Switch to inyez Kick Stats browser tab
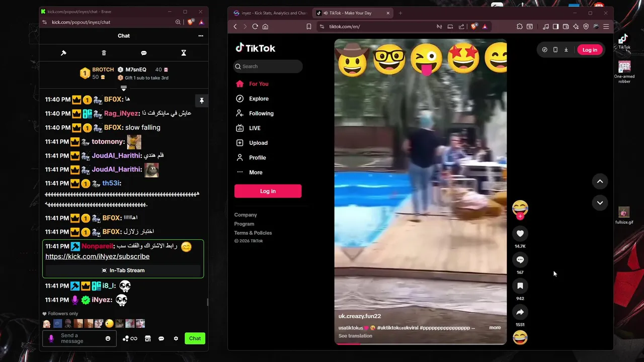 tap(270, 13)
